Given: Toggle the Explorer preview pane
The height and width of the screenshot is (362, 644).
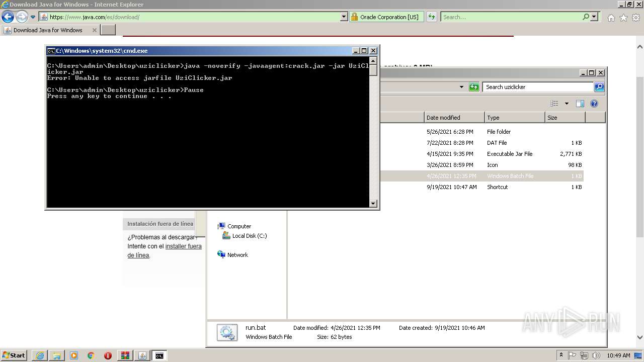Looking at the screenshot, I should (x=580, y=104).
